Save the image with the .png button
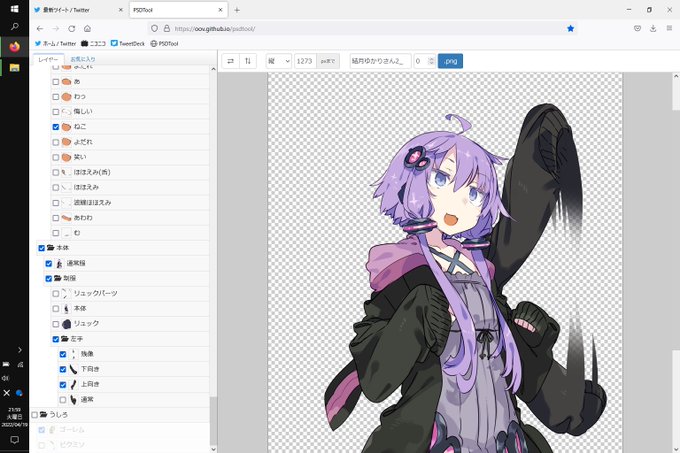680x453 pixels. tap(450, 61)
